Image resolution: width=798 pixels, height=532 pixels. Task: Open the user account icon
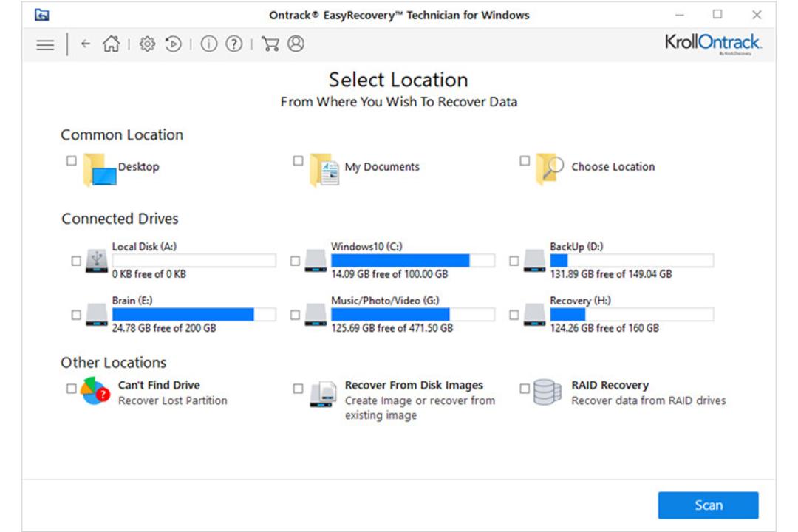[296, 44]
